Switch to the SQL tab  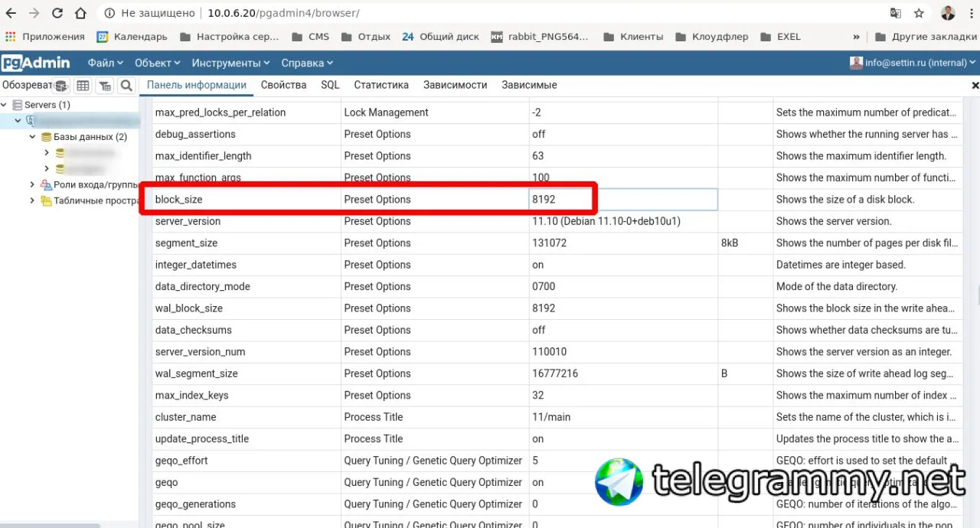point(330,85)
